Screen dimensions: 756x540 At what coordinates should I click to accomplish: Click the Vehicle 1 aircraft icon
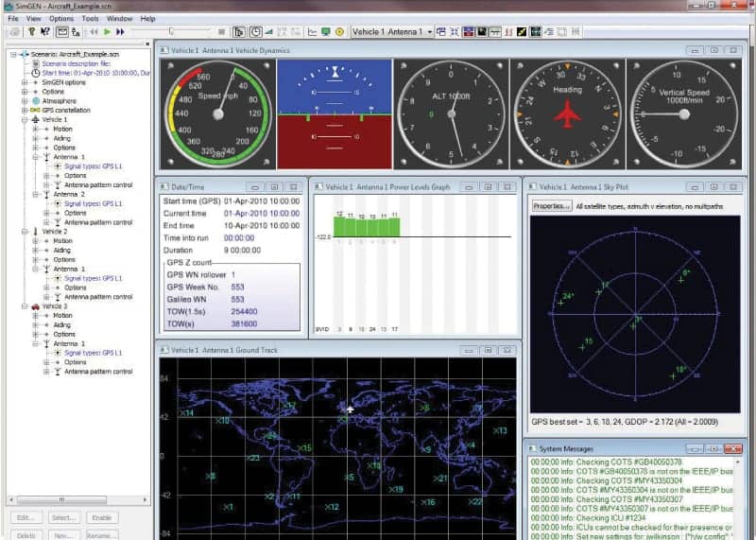pos(35,119)
